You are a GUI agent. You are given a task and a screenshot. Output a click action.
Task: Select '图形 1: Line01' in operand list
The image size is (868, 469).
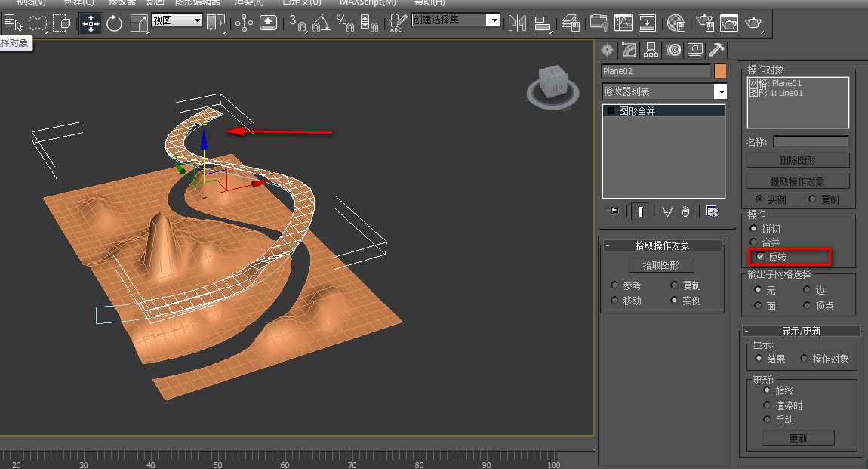[x=776, y=93]
